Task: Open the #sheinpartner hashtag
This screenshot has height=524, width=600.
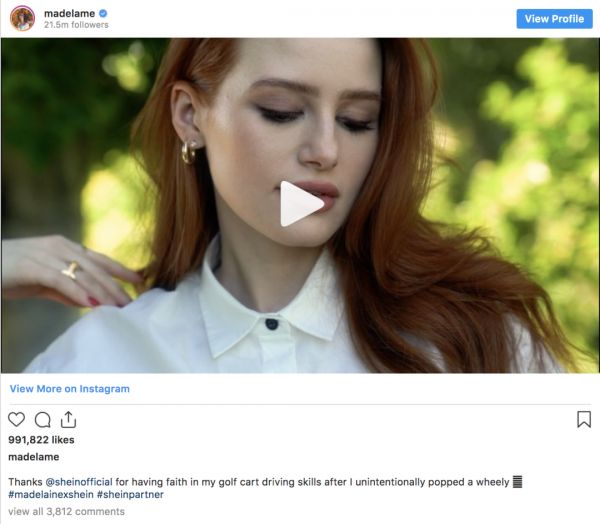Action: [132, 494]
